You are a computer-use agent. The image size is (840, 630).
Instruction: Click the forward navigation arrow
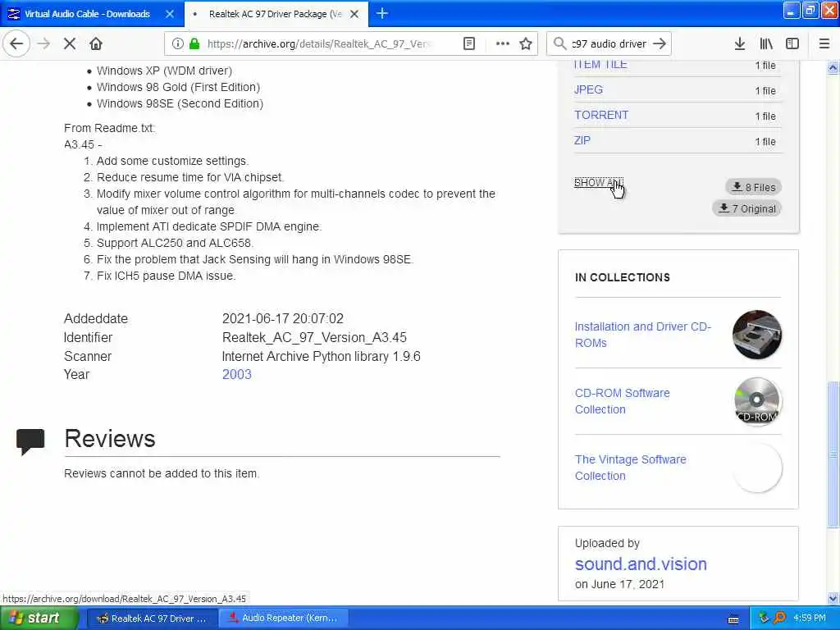click(x=43, y=43)
